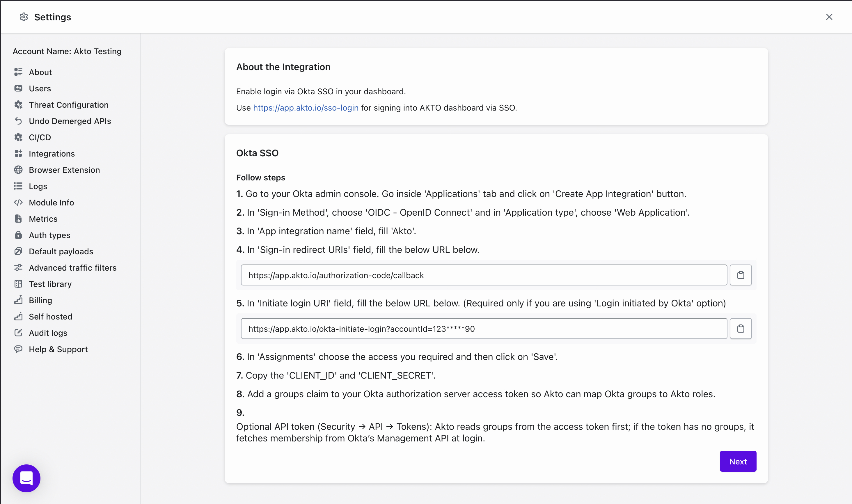The width and height of the screenshot is (852, 504).
Task: Click the authorization-code callback URL field
Action: pyautogui.click(x=484, y=275)
